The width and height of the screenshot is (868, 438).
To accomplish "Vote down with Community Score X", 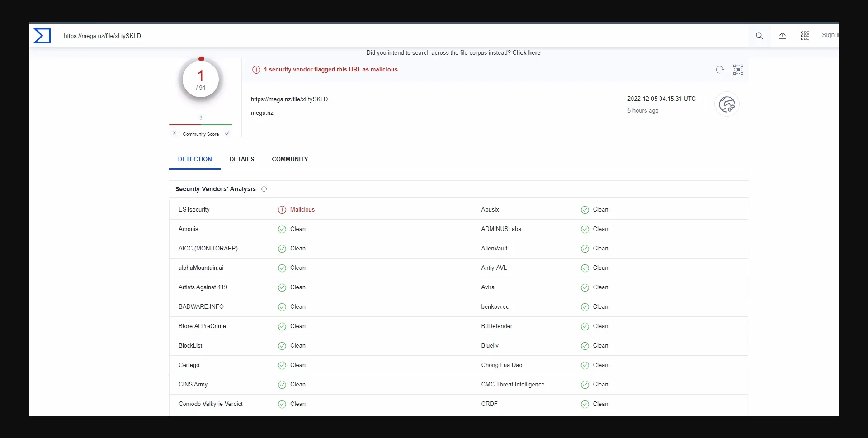I will [x=175, y=133].
